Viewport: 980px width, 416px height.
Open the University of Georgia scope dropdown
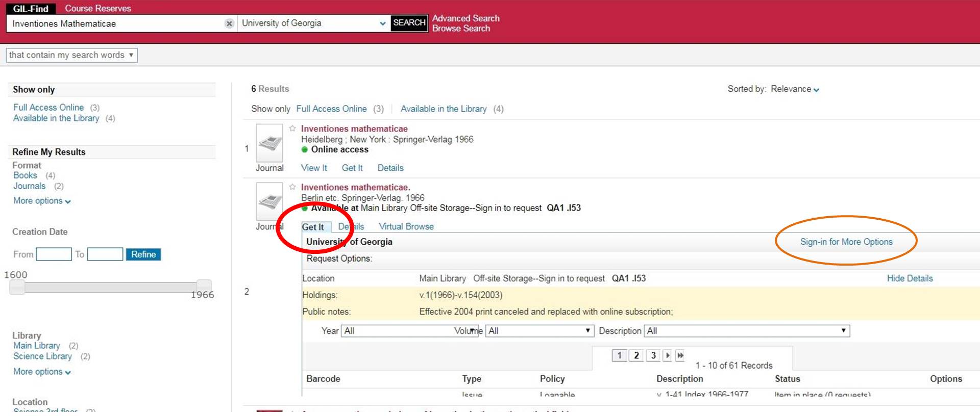point(313,23)
